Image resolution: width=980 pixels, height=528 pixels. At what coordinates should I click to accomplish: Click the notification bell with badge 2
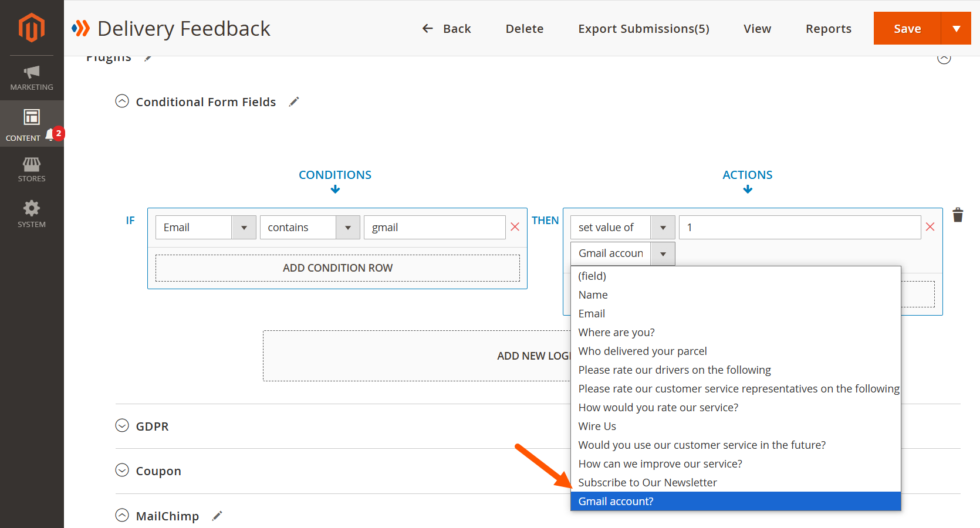point(55,134)
